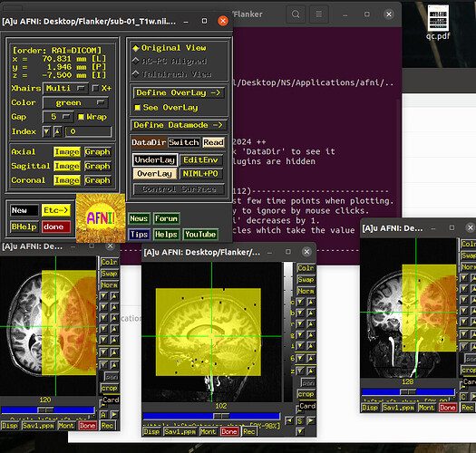Image resolution: width=476 pixels, height=453 pixels.
Task: Click the Index up arrow stepper
Action: tap(57, 131)
